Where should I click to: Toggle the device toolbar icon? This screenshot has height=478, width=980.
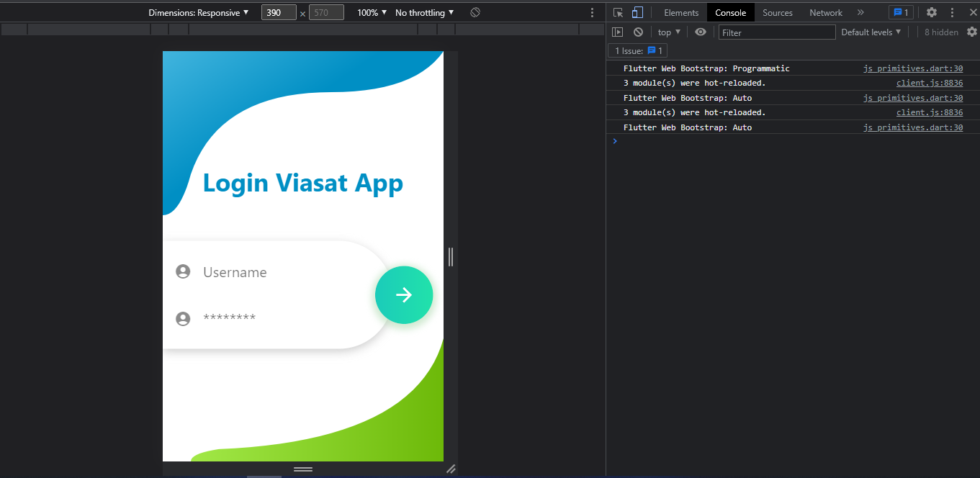coord(637,12)
